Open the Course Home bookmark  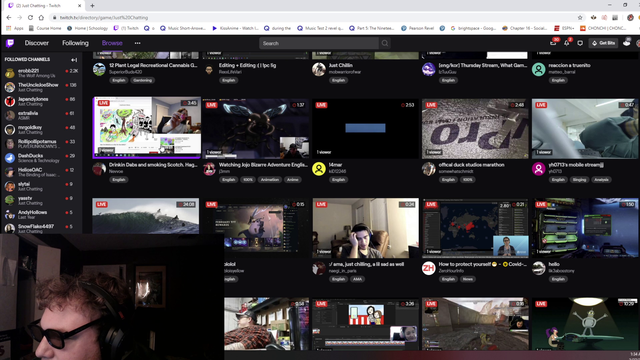45,28
